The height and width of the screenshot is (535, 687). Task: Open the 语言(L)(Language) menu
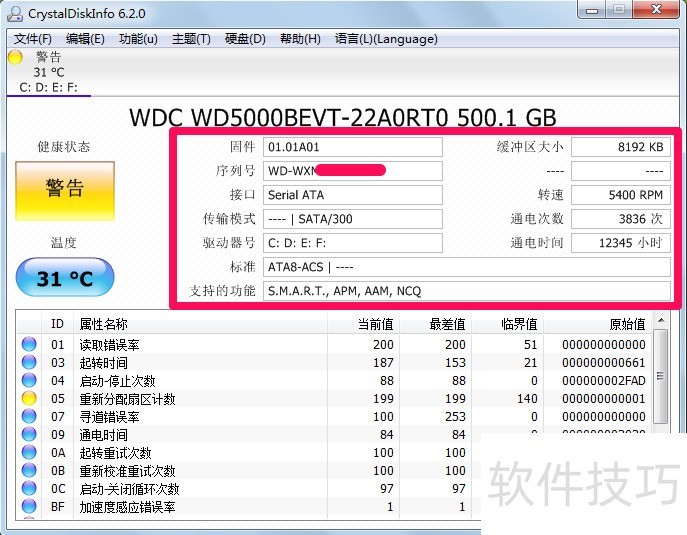(x=386, y=39)
